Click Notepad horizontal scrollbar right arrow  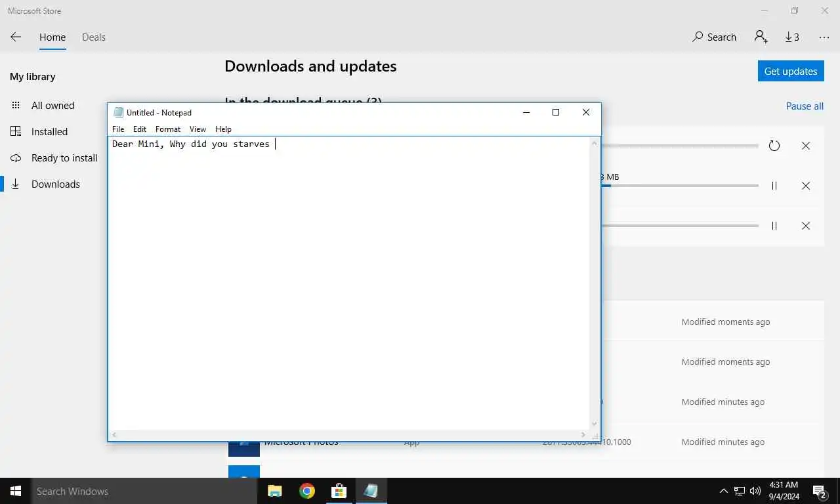(x=583, y=434)
